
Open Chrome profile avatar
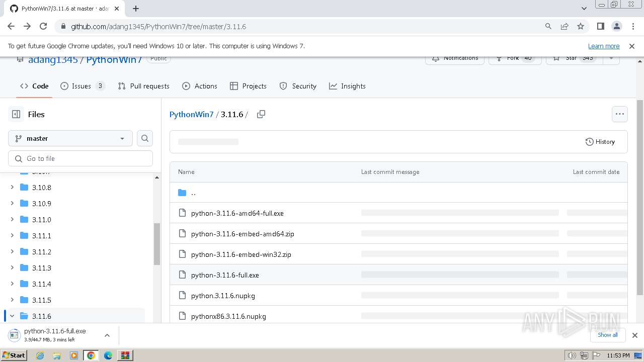pos(617,26)
